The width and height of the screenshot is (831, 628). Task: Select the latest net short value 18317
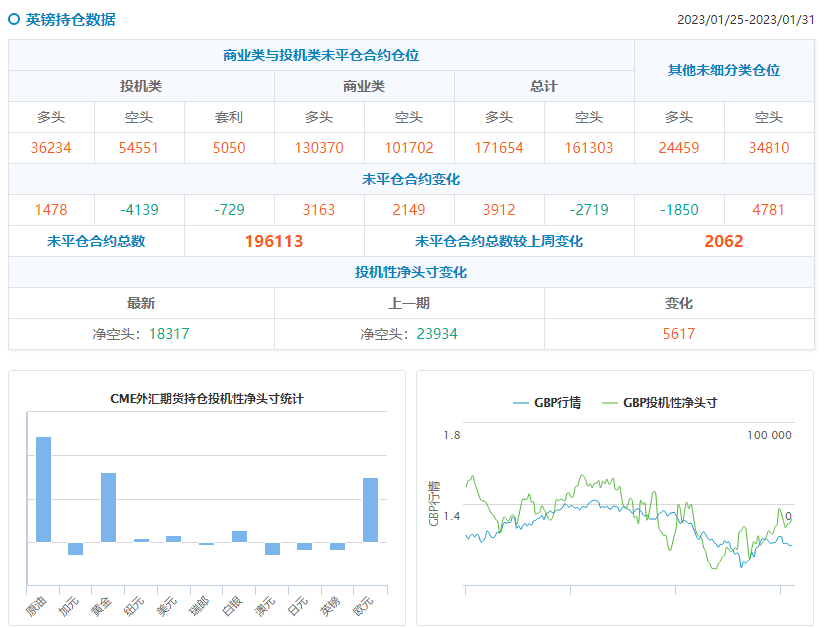[x=169, y=334]
